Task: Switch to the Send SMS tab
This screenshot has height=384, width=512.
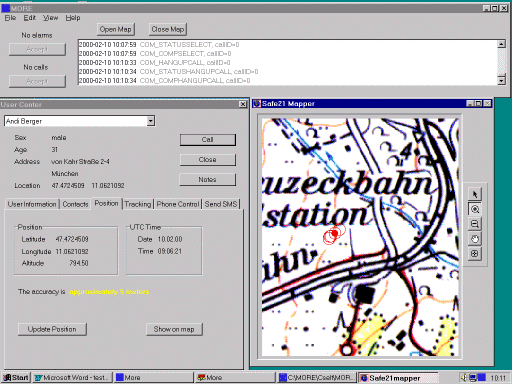Action: [x=221, y=204]
